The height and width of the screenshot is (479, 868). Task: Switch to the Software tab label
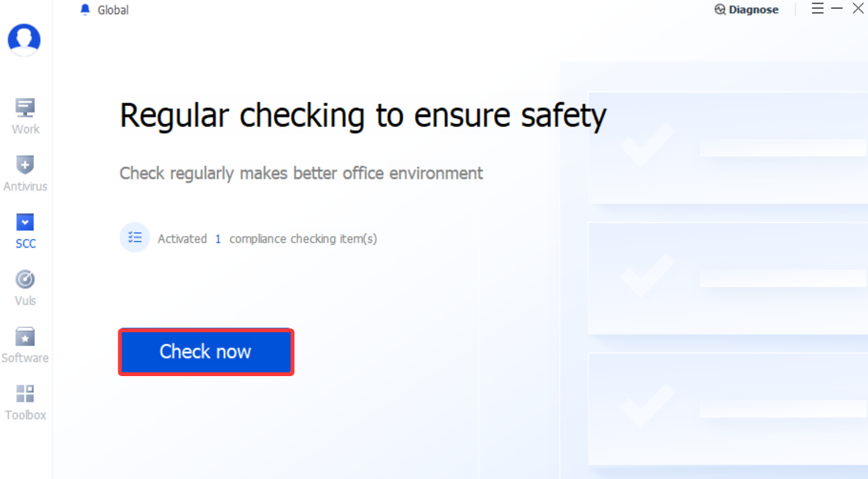coord(25,358)
